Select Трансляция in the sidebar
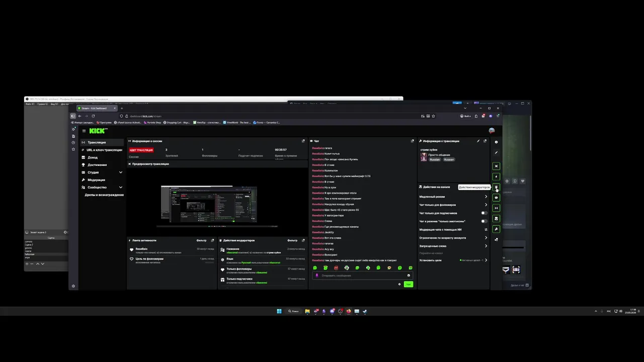 [102, 142]
